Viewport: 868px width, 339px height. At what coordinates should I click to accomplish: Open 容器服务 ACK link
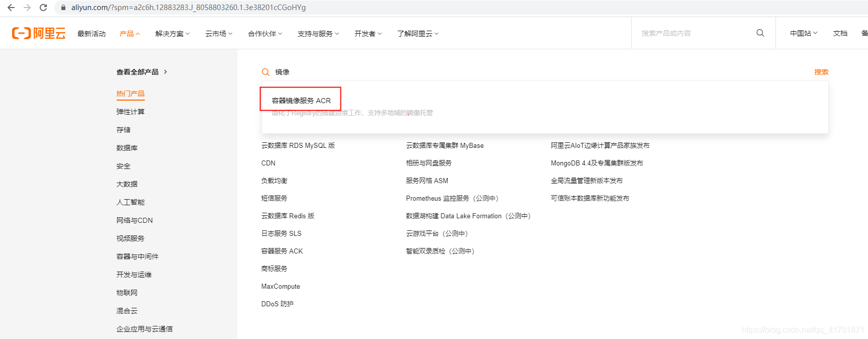coord(282,251)
